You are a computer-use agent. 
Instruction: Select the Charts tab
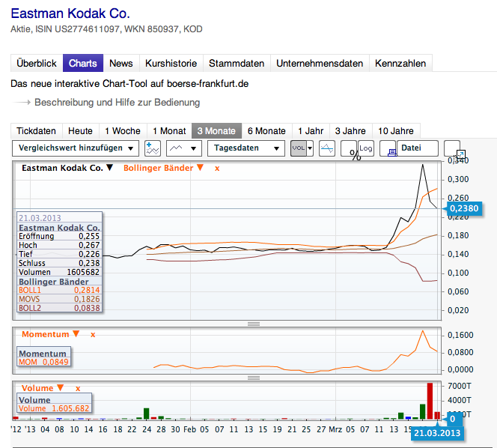[x=83, y=63]
